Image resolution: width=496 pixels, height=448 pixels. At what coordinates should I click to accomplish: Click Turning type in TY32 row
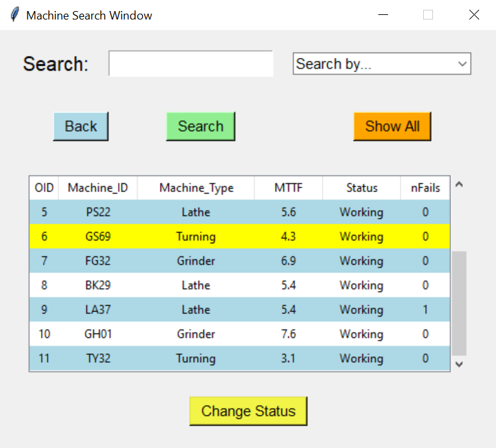(196, 358)
